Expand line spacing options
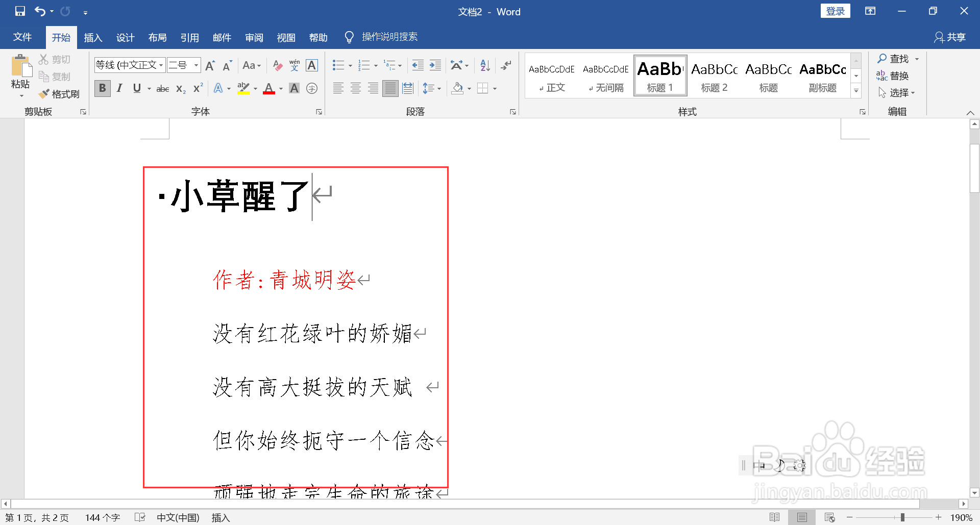Viewport: 980px width, 525px height. 439,89
